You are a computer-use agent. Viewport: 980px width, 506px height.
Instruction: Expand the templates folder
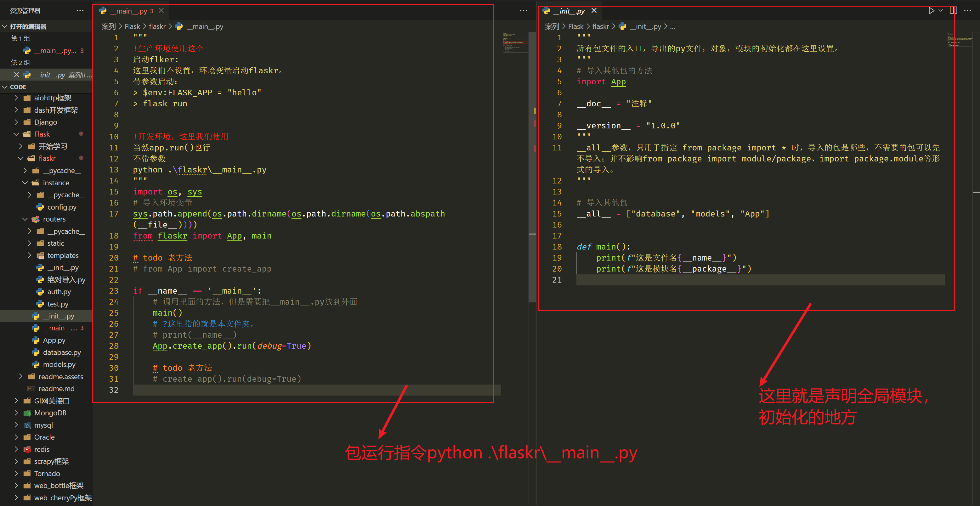(63, 256)
